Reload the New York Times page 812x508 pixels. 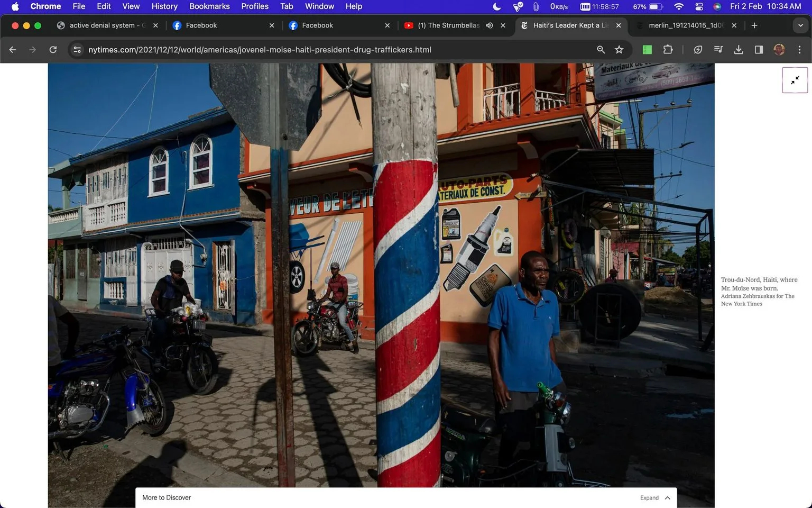pyautogui.click(x=53, y=50)
